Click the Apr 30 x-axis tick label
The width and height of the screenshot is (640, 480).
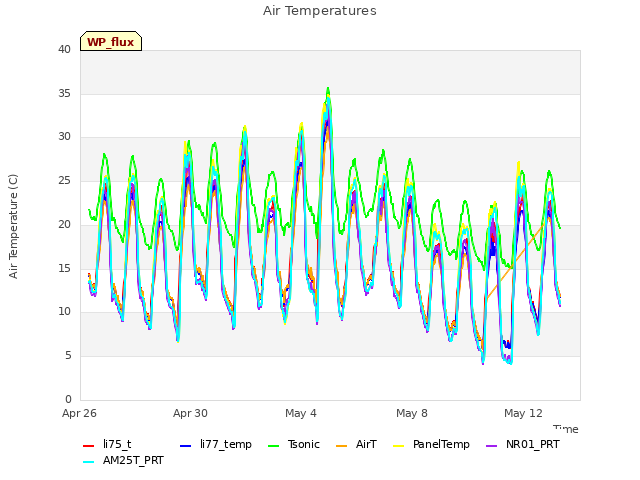click(x=190, y=413)
